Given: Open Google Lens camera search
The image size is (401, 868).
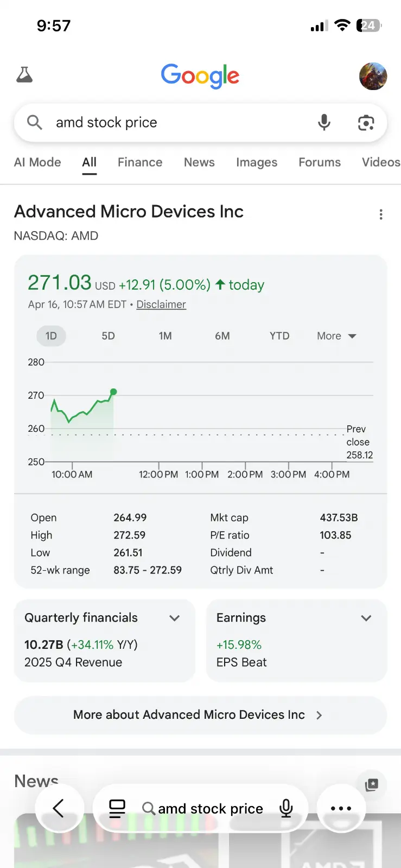Looking at the screenshot, I should point(366,123).
